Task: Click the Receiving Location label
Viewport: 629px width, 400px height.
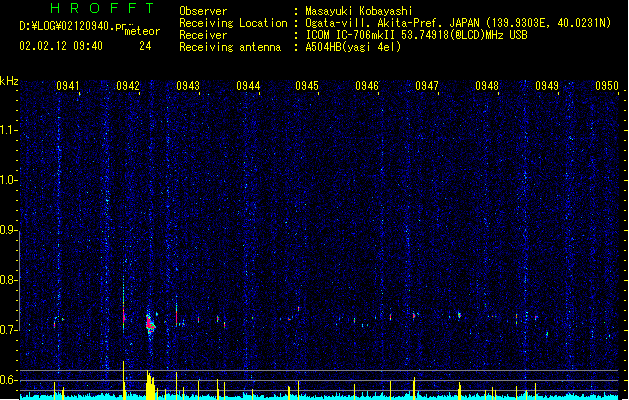Action: pyautogui.click(x=233, y=23)
